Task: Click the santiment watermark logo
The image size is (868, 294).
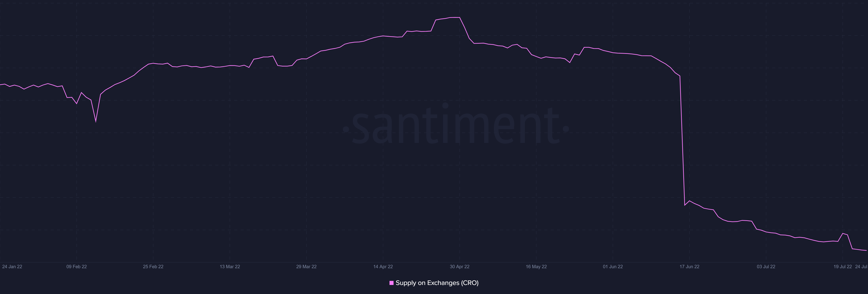Action: coord(455,126)
